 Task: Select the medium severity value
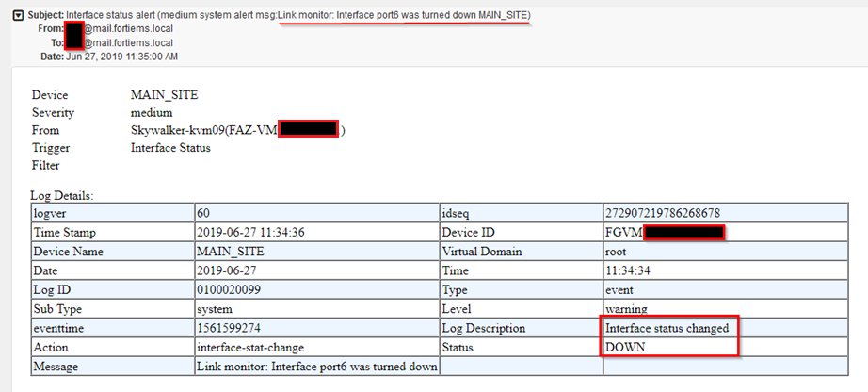click(151, 113)
